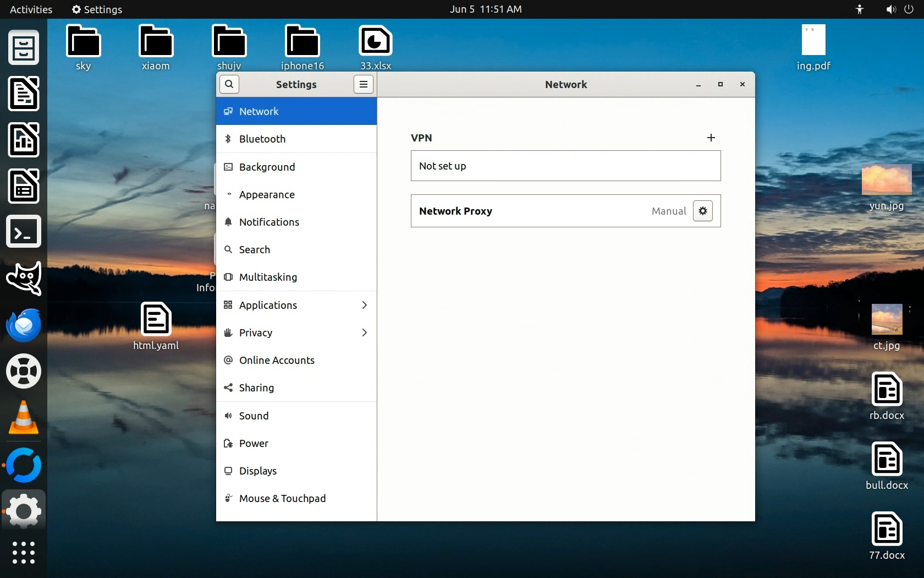Screen dimensions: 924x578
Task: Open the clock calendar dropdown
Action: (x=485, y=9)
